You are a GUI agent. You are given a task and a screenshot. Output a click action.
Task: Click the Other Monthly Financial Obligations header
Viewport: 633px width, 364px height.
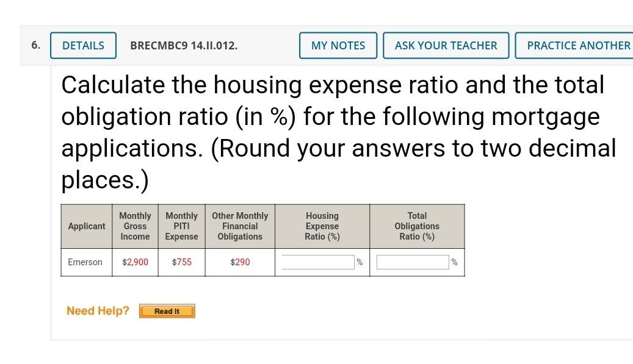pos(240,226)
